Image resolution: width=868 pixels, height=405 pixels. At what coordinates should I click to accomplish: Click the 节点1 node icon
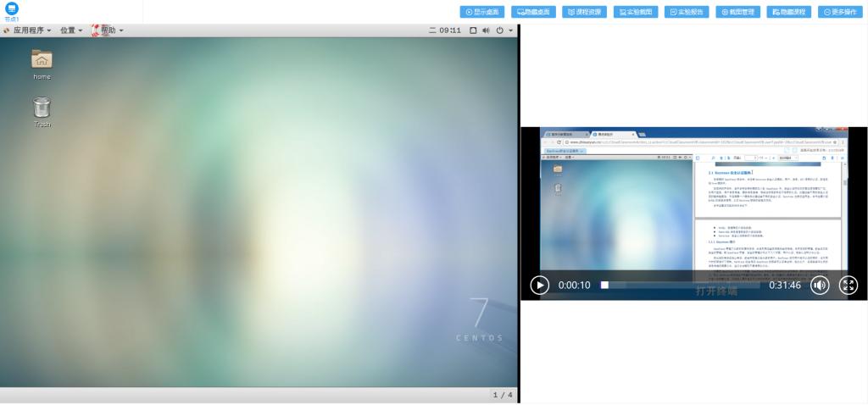click(11, 10)
